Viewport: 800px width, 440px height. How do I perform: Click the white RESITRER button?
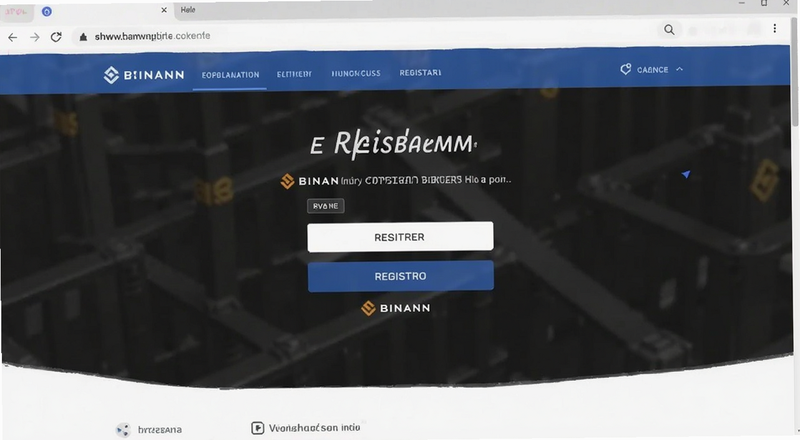coord(400,237)
